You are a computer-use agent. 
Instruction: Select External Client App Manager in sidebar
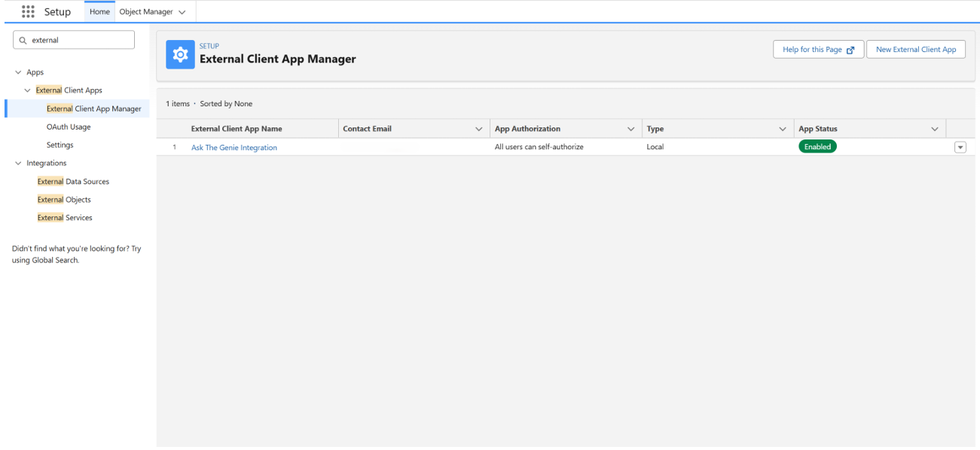pyautogui.click(x=93, y=109)
